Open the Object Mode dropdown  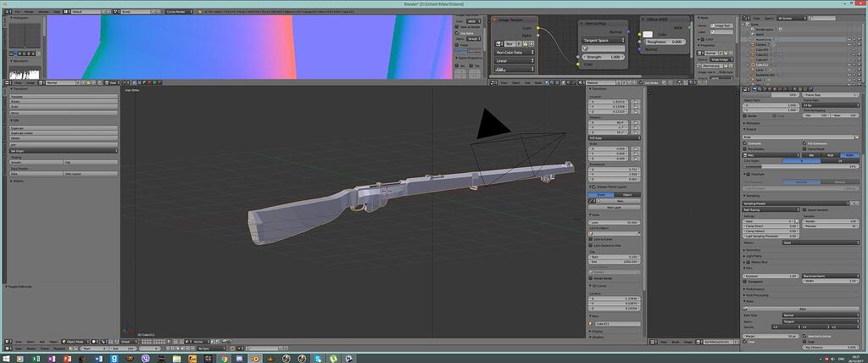coord(75,342)
